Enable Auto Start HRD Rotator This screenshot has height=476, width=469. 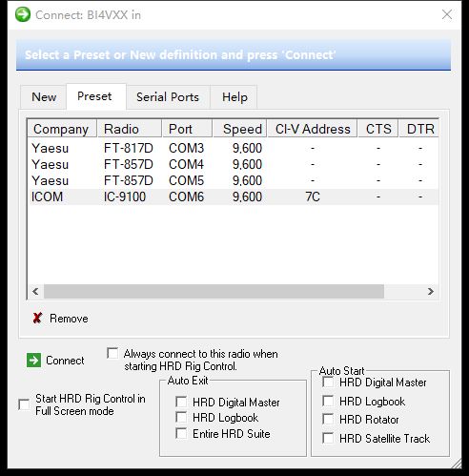328,419
